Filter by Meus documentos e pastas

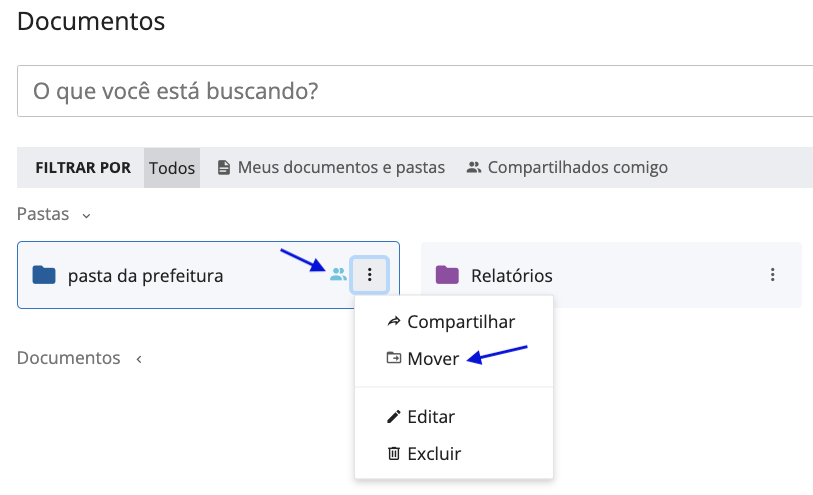pyautogui.click(x=341, y=168)
